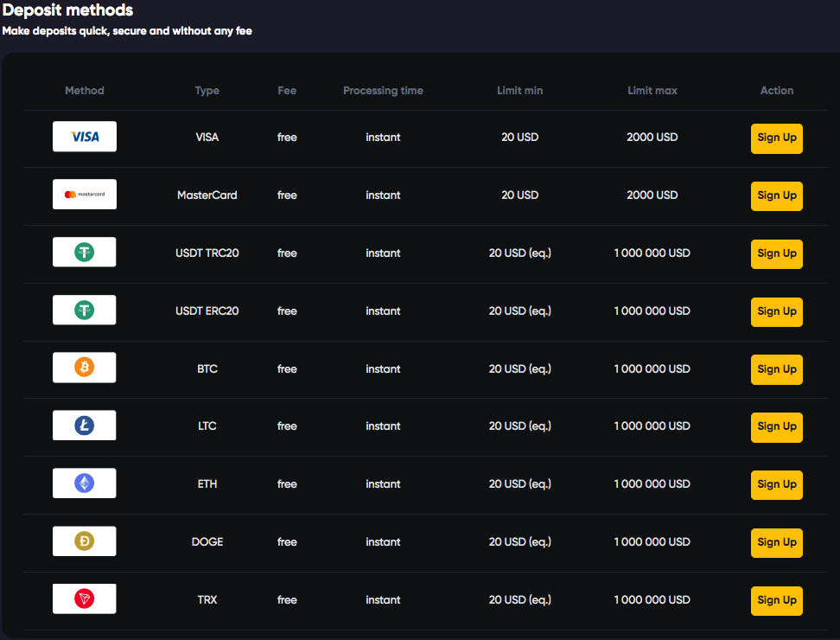Hit Sign Up for USDT TRC20
This screenshot has height=640, width=840.
tap(776, 253)
